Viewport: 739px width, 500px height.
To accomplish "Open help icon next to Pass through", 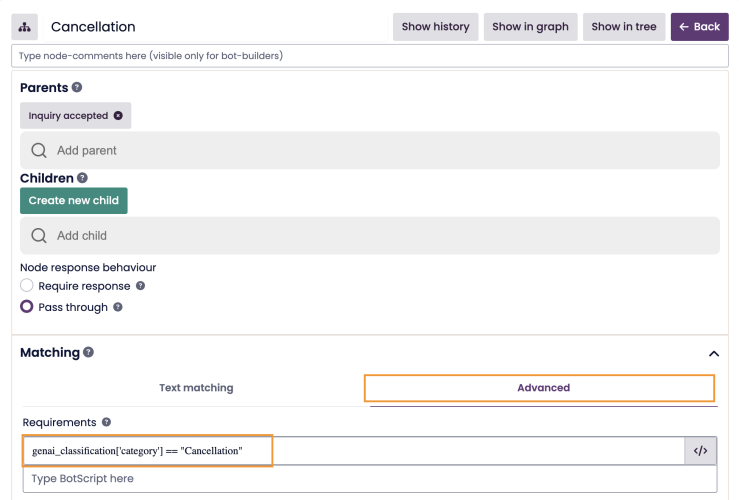I will click(x=118, y=307).
